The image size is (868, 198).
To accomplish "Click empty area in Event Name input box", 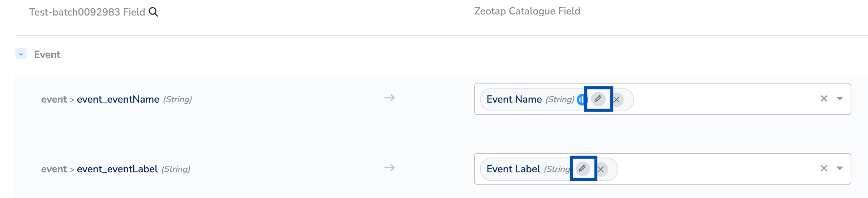I will point(723,99).
